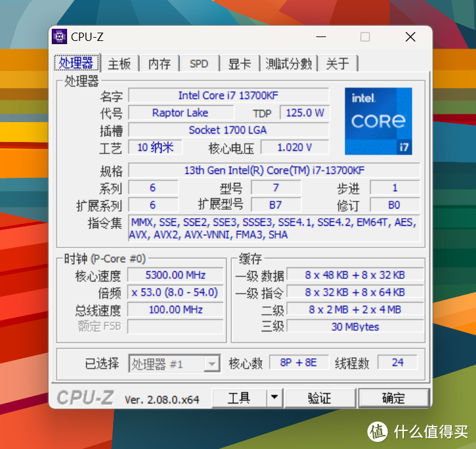Image resolution: width=476 pixels, height=449 pixels.
Task: Close the CPU-Z window
Action: coord(410,37)
